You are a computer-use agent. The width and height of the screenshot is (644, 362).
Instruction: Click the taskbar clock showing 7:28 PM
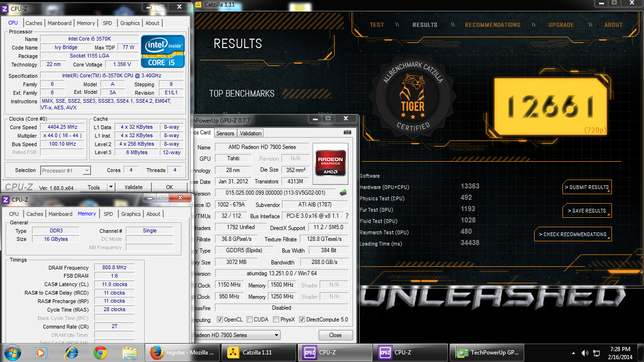tap(620, 353)
